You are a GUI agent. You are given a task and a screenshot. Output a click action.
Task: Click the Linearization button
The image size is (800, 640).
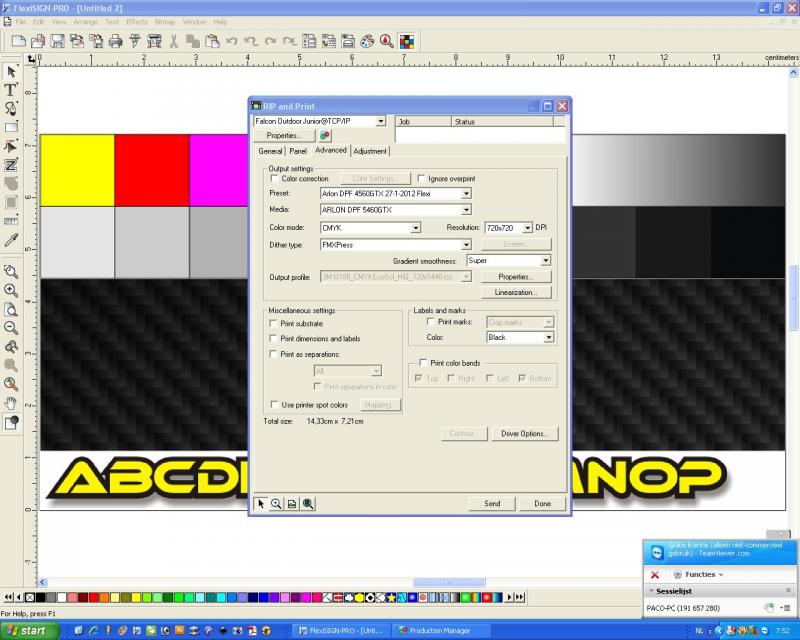pyautogui.click(x=516, y=292)
